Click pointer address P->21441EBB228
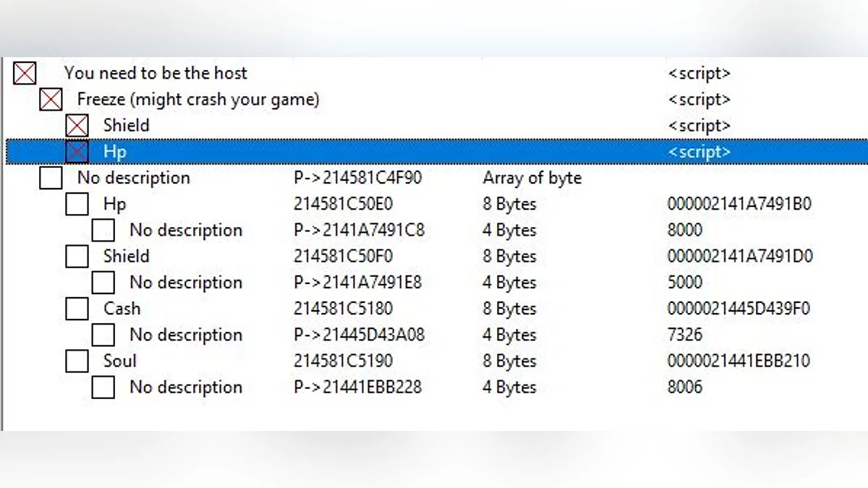 [357, 387]
